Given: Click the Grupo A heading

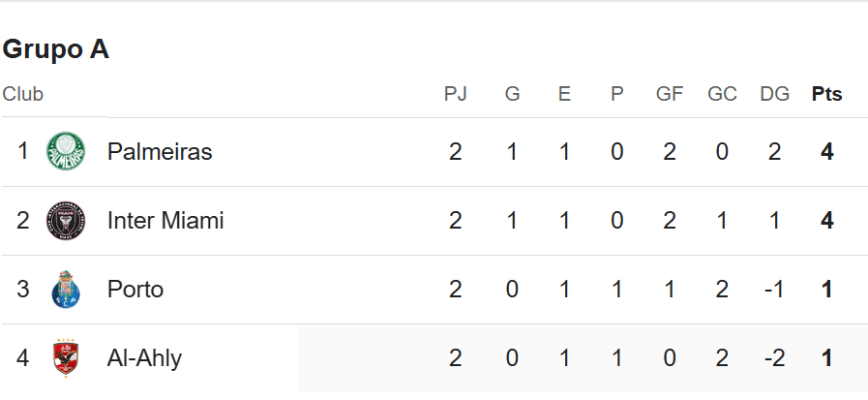Looking at the screenshot, I should point(55,49).
